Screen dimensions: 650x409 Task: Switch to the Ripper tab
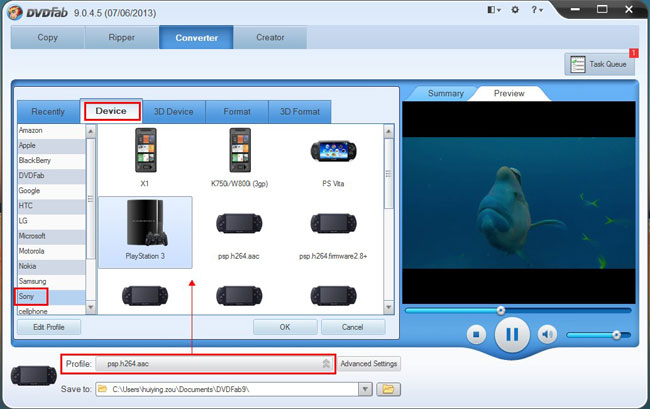(122, 37)
